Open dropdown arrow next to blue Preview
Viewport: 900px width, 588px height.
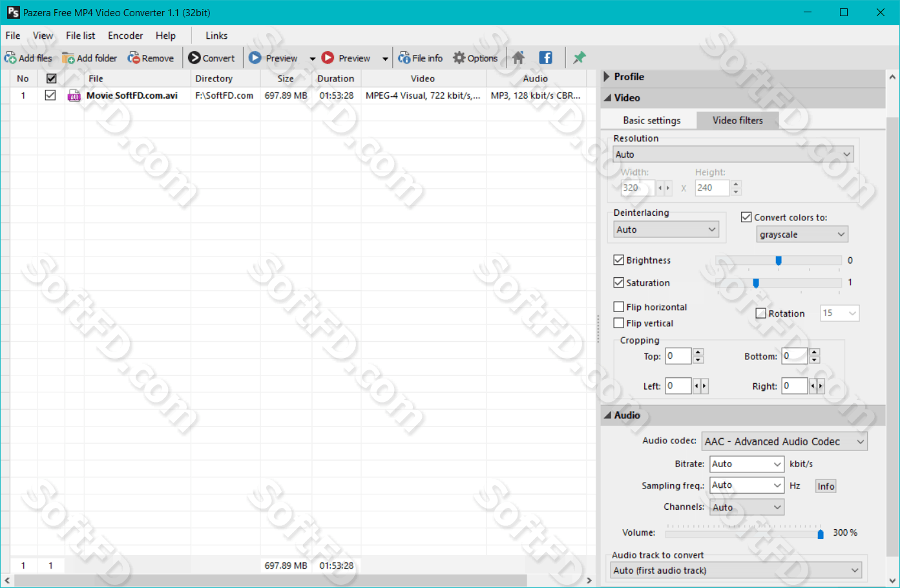pos(313,59)
